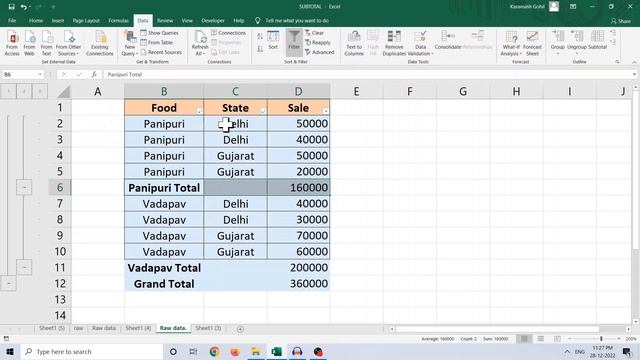Click the Share button

pos(620,21)
